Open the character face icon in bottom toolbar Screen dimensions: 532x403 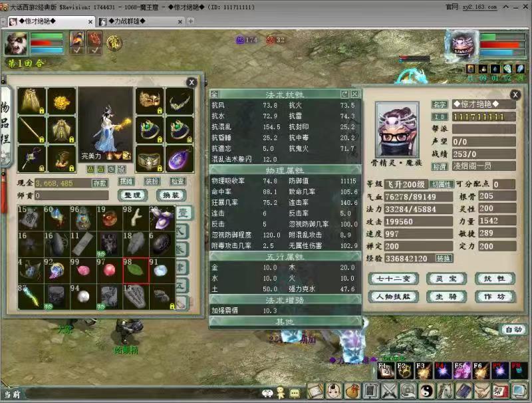[x=334, y=391]
